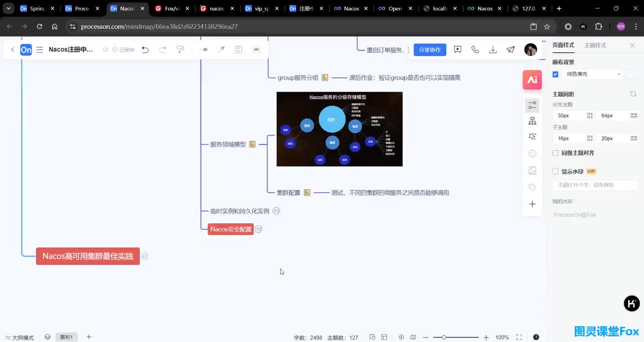Click the 100% zoom level value
644x342 pixels.
[x=502, y=337]
